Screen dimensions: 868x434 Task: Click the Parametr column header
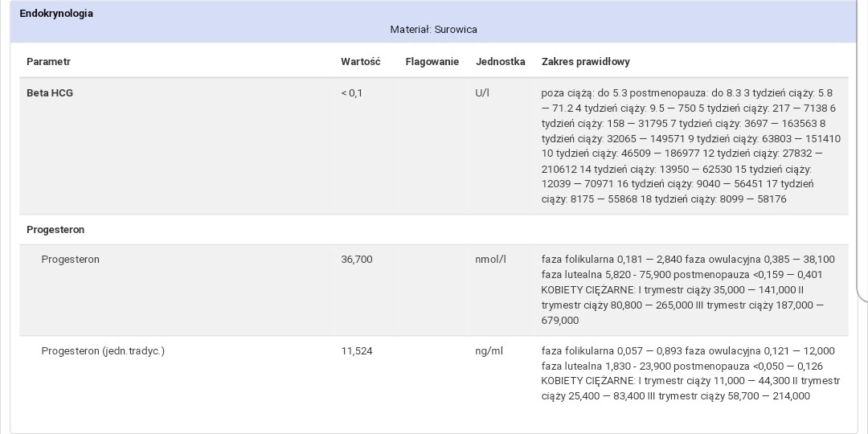tap(48, 62)
